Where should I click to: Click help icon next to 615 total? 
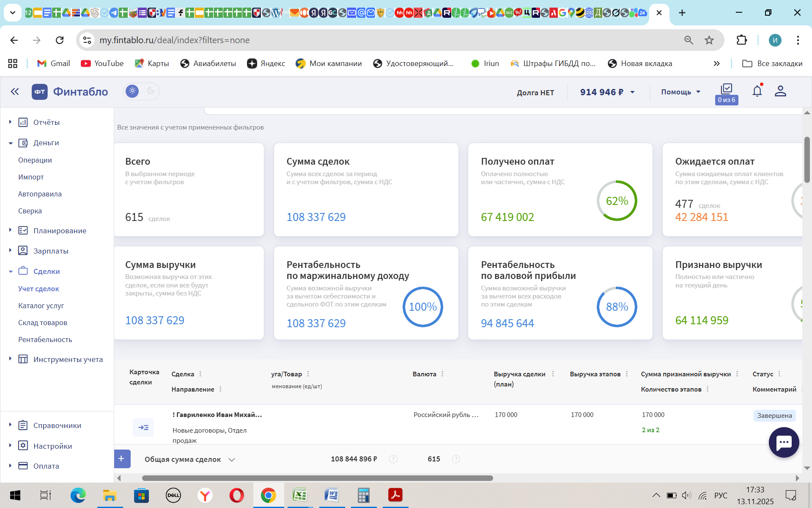click(x=456, y=459)
